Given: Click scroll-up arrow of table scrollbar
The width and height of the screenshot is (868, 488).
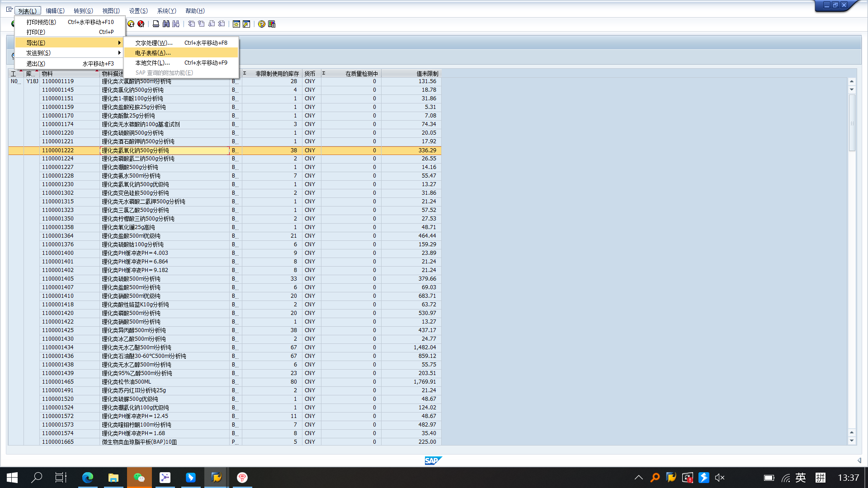Looking at the screenshot, I should tap(852, 81).
